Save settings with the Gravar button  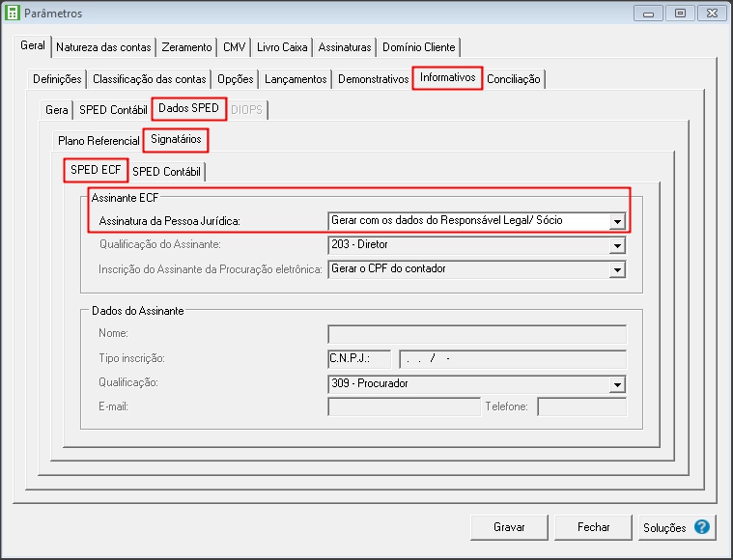tap(509, 527)
